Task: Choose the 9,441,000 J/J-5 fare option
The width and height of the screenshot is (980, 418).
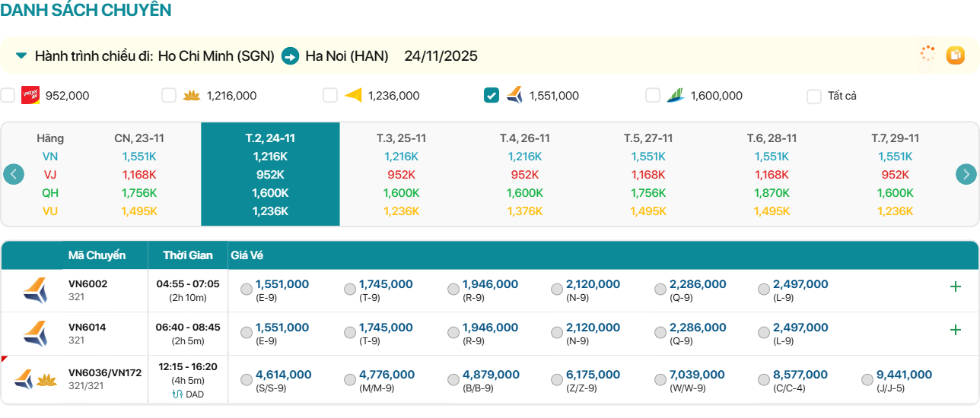Action: 867,380
